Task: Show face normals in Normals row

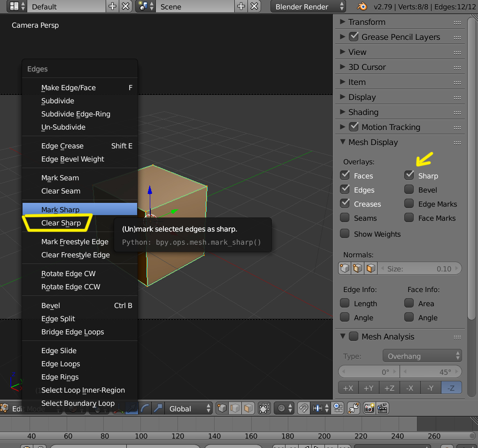Action: 370,269
